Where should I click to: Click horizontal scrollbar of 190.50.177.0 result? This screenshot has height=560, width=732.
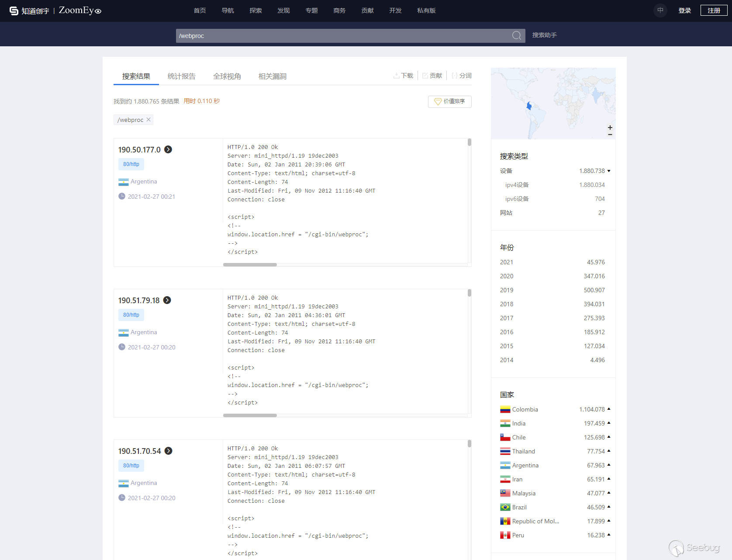(x=250, y=265)
